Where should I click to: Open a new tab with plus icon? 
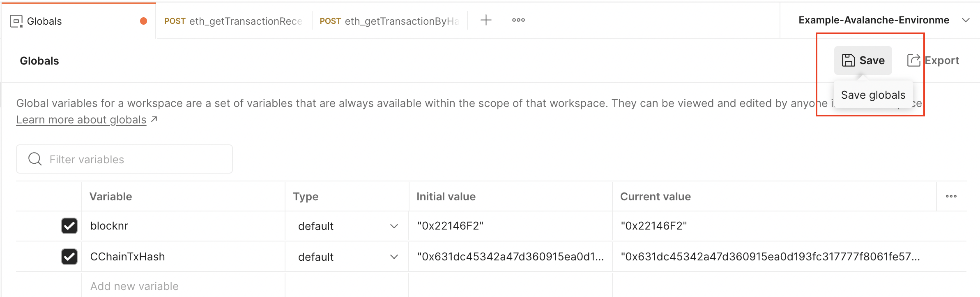[486, 20]
